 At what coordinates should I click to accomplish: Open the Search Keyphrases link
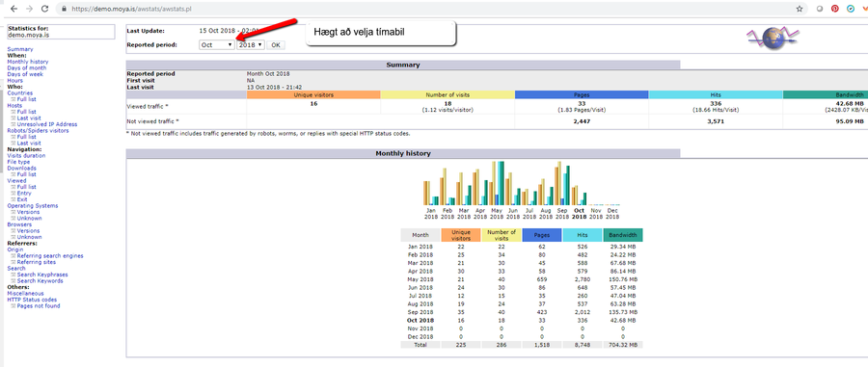(43, 275)
